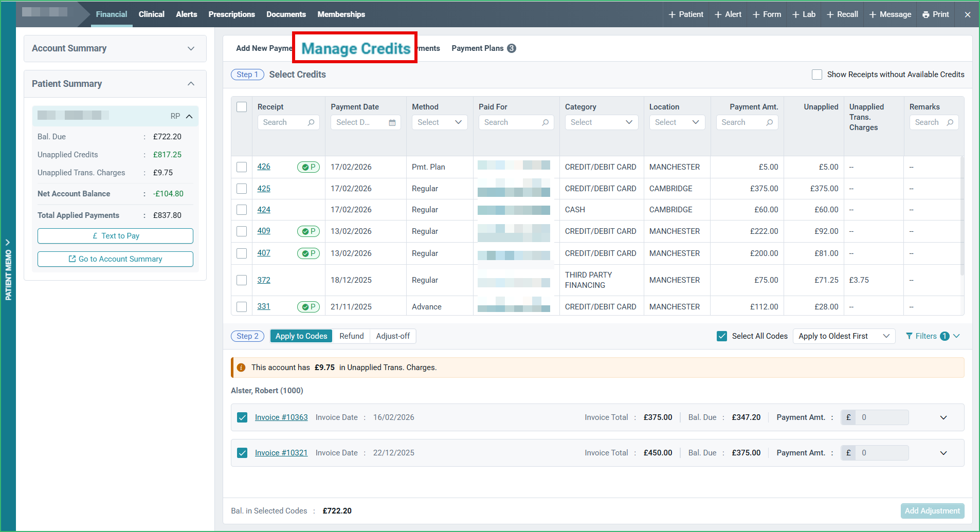Click Go to Account Summary button
This screenshot has height=532, width=980.
[115, 259]
